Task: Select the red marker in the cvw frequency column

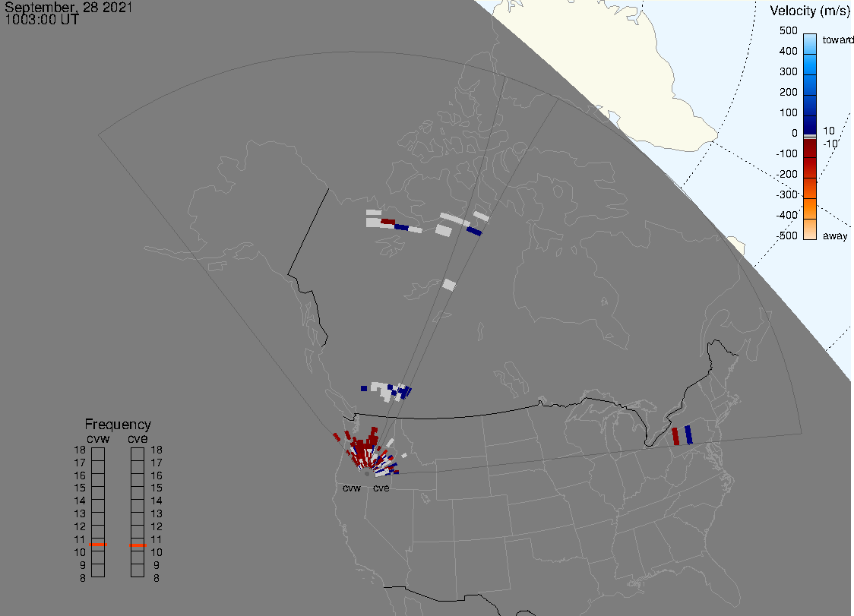Action: (98, 545)
